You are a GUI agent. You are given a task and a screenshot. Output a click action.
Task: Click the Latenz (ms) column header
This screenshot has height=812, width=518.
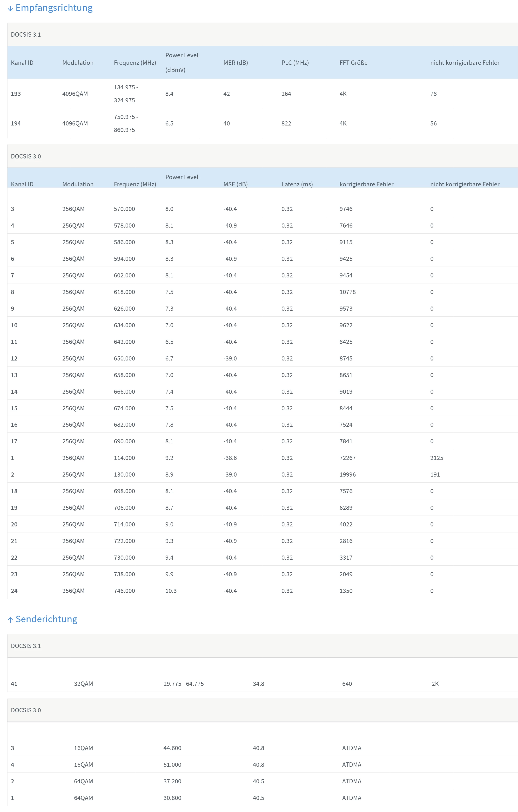pyautogui.click(x=297, y=184)
